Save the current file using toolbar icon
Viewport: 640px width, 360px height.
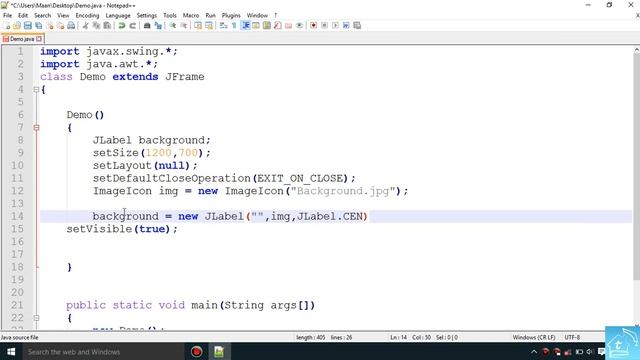coord(28,25)
